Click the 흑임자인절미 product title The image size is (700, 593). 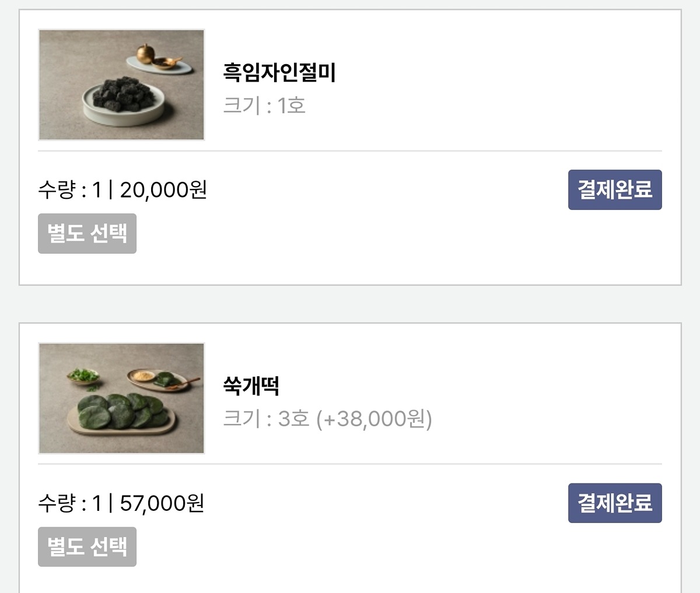coord(279,72)
